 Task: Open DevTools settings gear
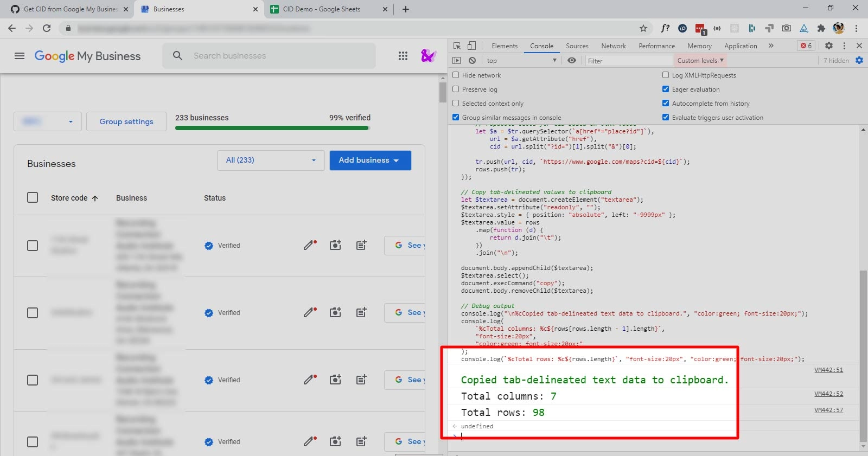[x=829, y=46]
